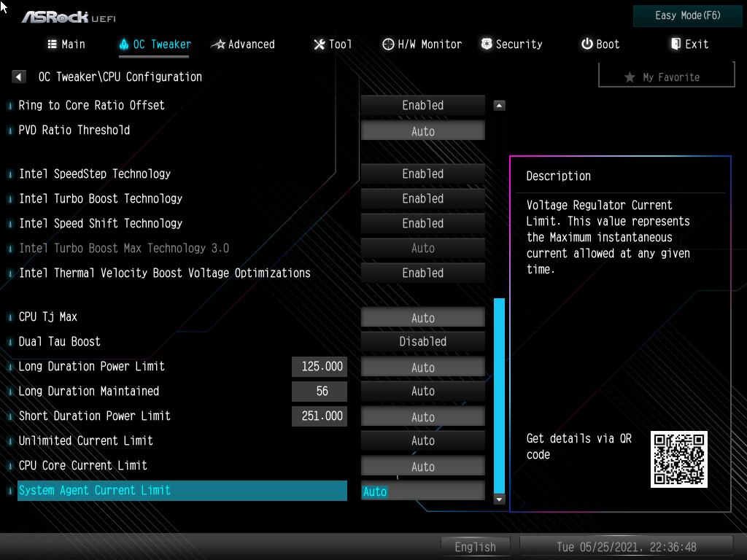The image size is (747, 560).
Task: Edit the Long Duration Power Limit value
Action: coord(319,367)
